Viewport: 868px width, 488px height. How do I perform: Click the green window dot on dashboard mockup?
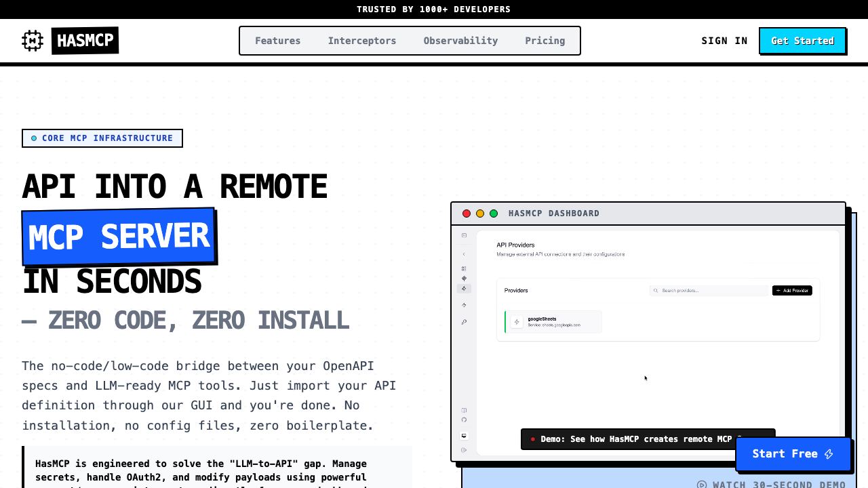[494, 213]
